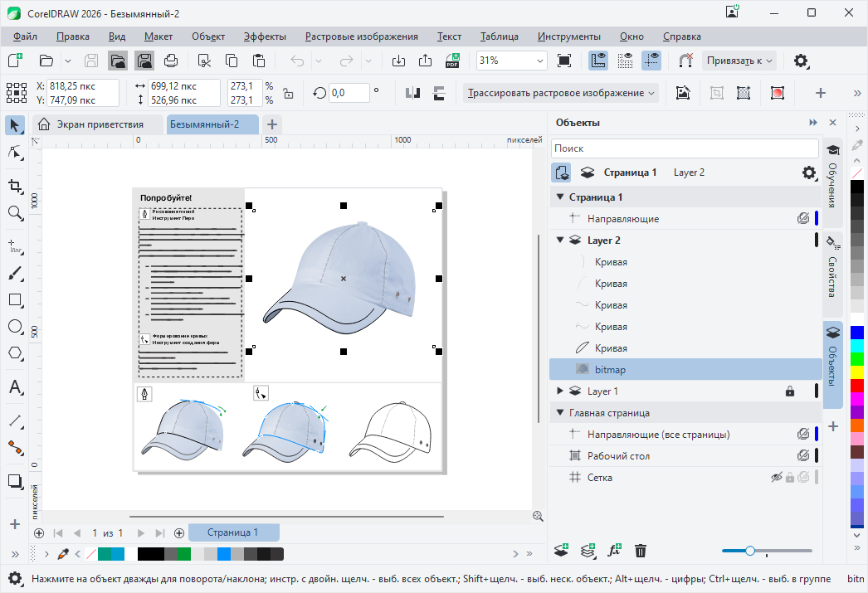Click the Страница 1 page tab
The width and height of the screenshot is (868, 593).
tap(233, 532)
